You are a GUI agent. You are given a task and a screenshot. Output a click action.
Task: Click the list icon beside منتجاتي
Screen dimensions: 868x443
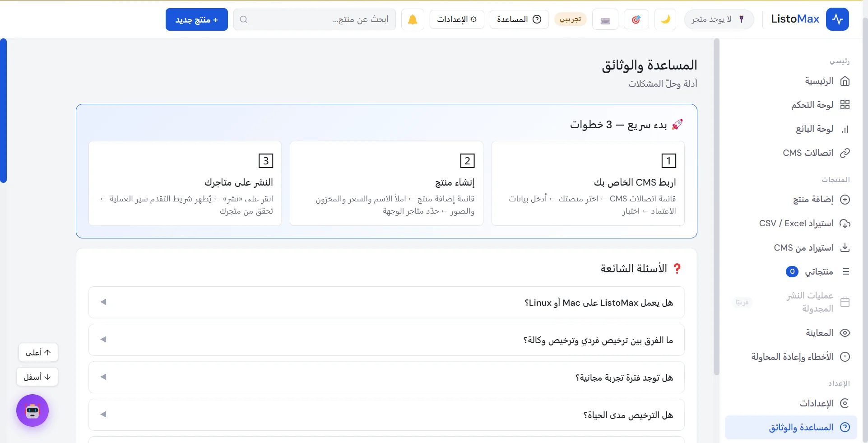[x=846, y=272]
